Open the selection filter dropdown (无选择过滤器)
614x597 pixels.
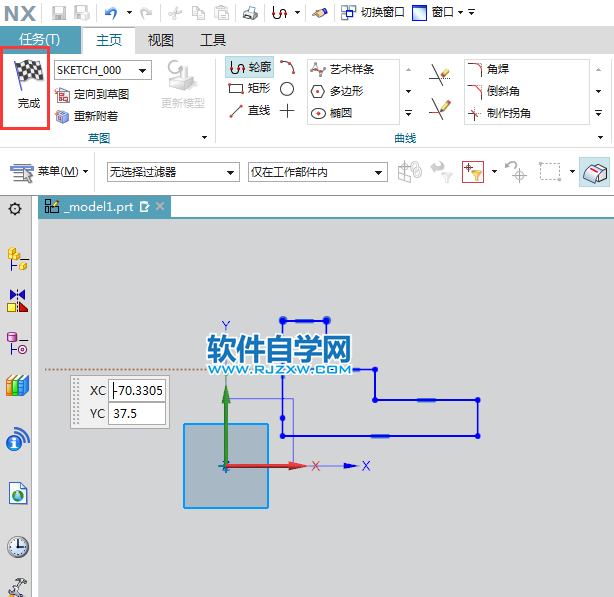tap(173, 172)
